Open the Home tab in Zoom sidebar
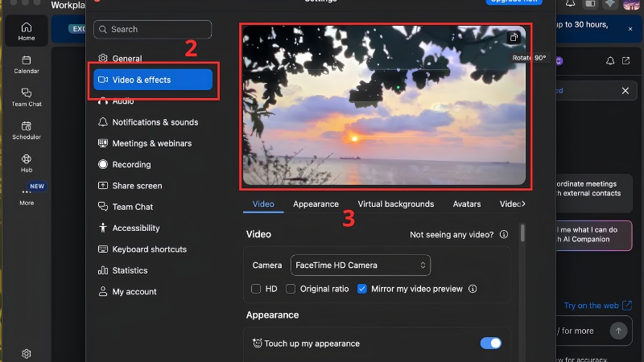644x362 pixels. coord(27,31)
